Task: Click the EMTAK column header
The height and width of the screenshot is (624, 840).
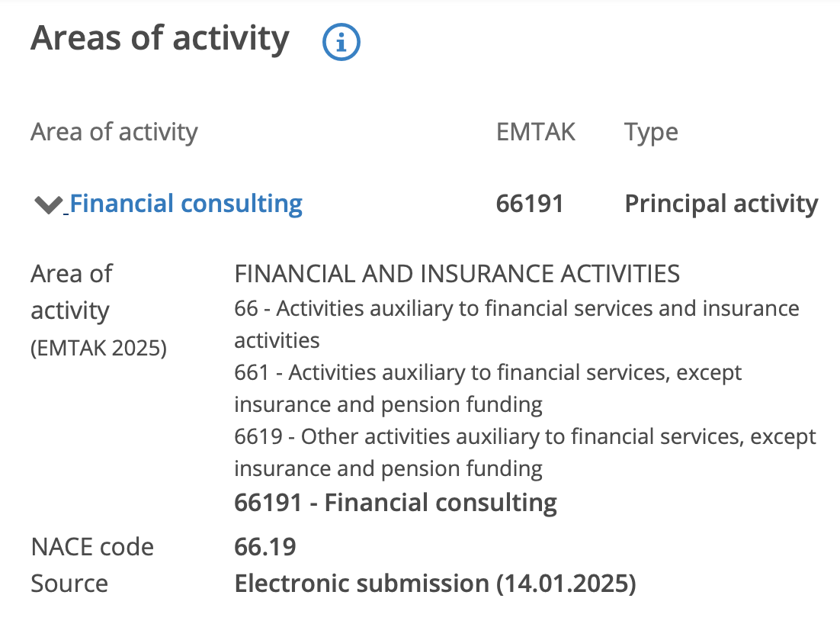Action: (x=536, y=132)
